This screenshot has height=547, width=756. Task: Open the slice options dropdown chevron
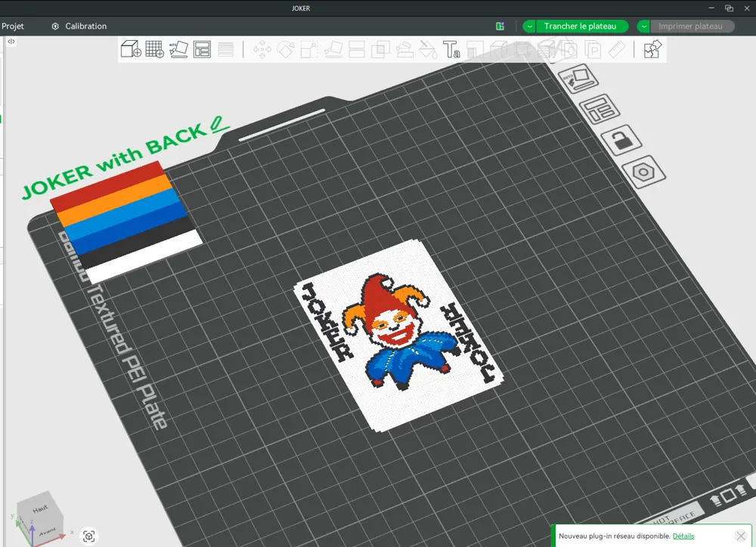pyautogui.click(x=528, y=26)
